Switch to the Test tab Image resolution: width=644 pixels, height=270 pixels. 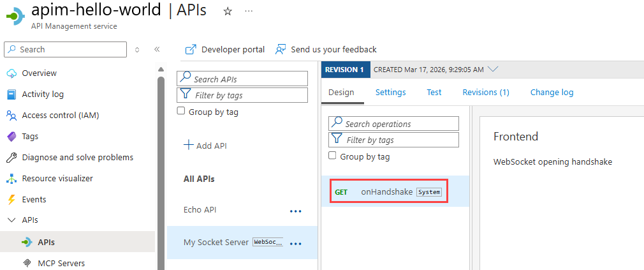[434, 93]
